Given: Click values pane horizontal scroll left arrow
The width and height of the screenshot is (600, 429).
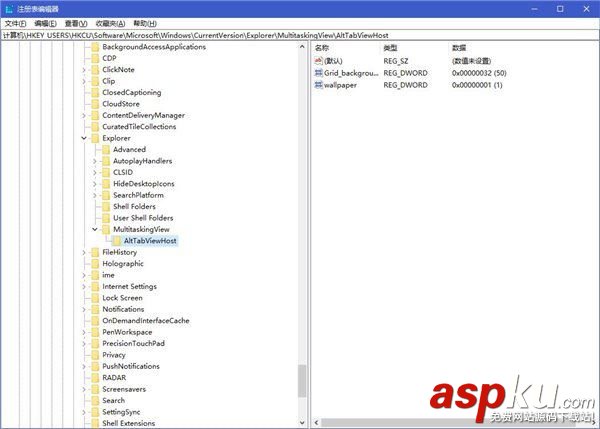Looking at the screenshot, I should pos(316,422).
